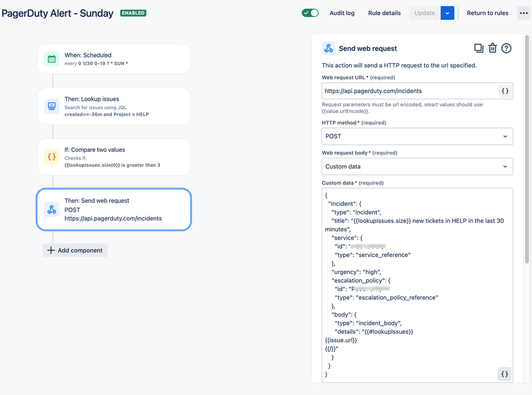
Task: Click inside the Web request URL field
Action: (410, 91)
